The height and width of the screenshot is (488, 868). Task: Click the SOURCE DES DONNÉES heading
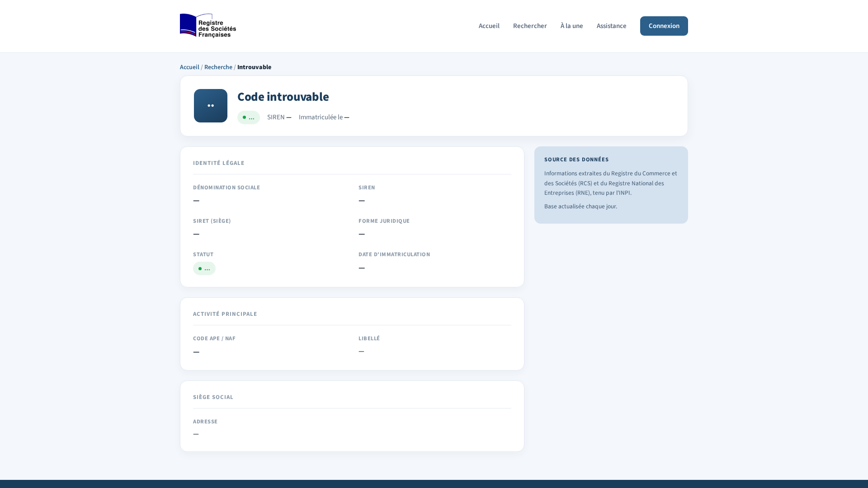576,160
